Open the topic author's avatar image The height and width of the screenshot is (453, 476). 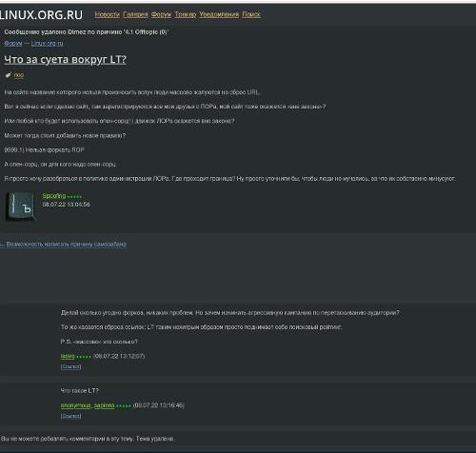coord(21,207)
